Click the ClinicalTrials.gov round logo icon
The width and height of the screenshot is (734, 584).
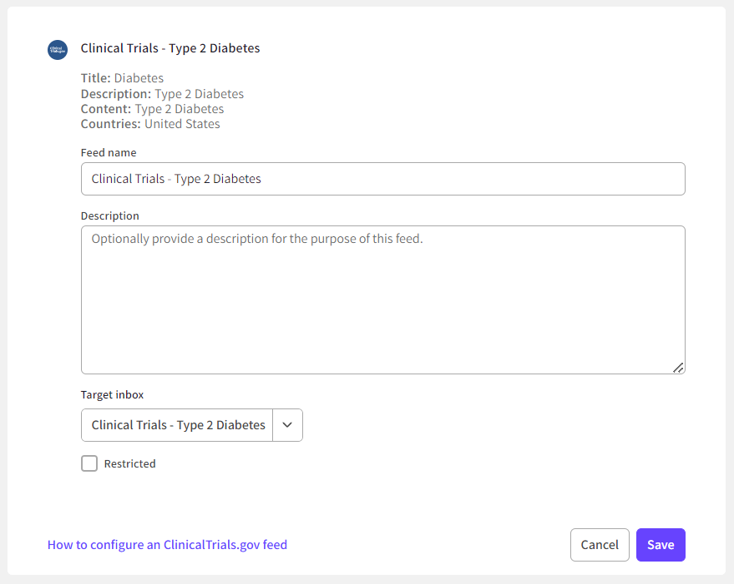point(58,50)
